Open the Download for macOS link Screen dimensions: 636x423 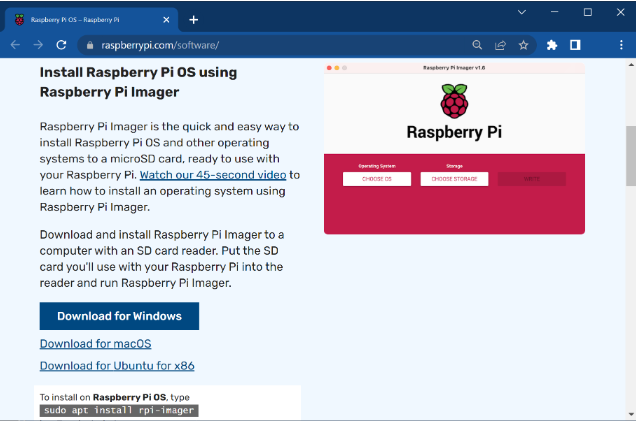[x=95, y=344]
